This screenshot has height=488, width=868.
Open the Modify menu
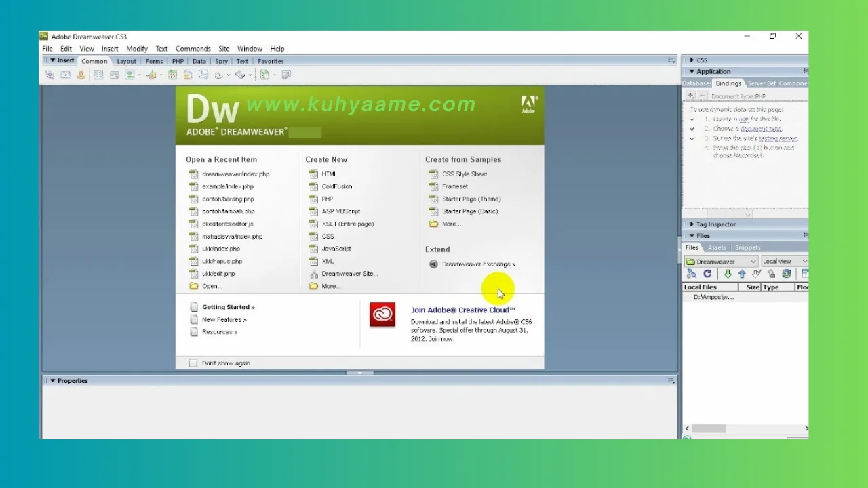(x=136, y=49)
